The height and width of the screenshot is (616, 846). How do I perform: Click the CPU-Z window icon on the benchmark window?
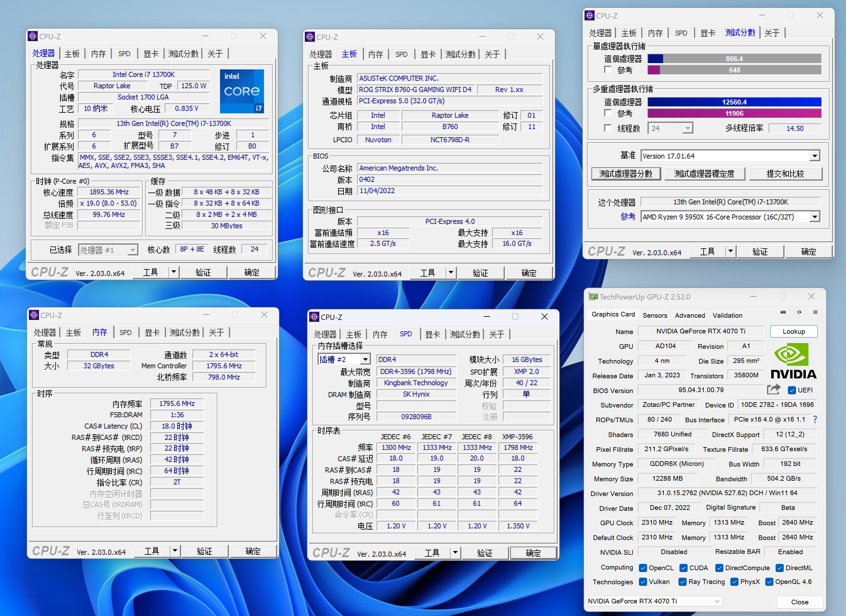point(590,15)
